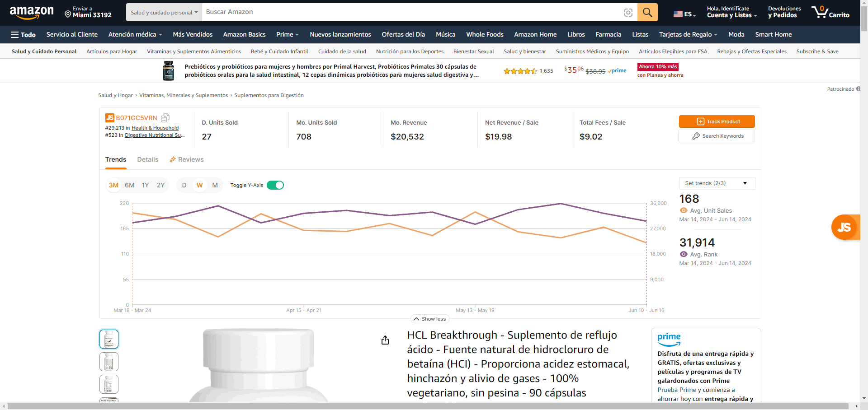This screenshot has height=410, width=868.
Task: Select the 1Y time range
Action: coord(145,185)
